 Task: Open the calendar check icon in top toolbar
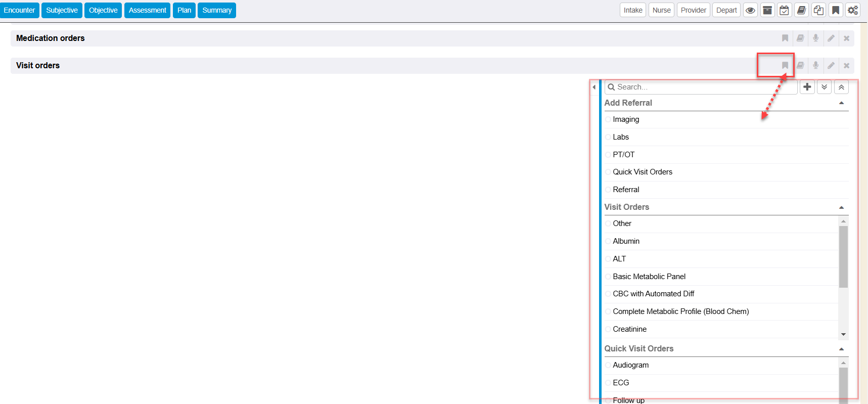[784, 10]
